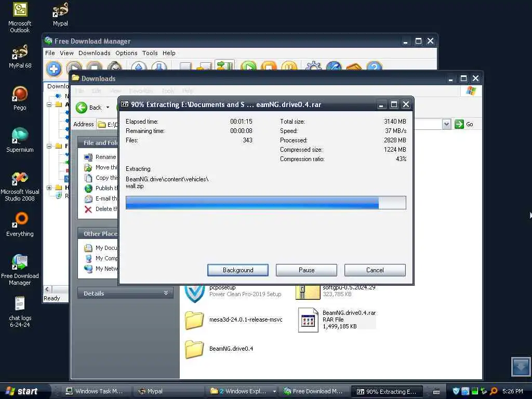Image resolution: width=532 pixels, height=399 pixels.
Task: Click green Start All icon in FDM toolbar
Action: pos(249,66)
